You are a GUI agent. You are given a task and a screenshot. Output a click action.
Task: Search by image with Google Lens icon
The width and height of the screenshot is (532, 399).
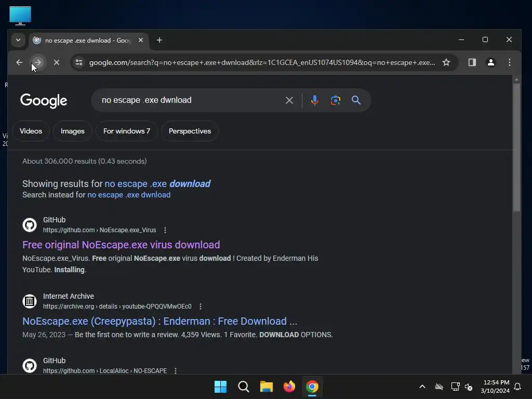pyautogui.click(x=335, y=100)
